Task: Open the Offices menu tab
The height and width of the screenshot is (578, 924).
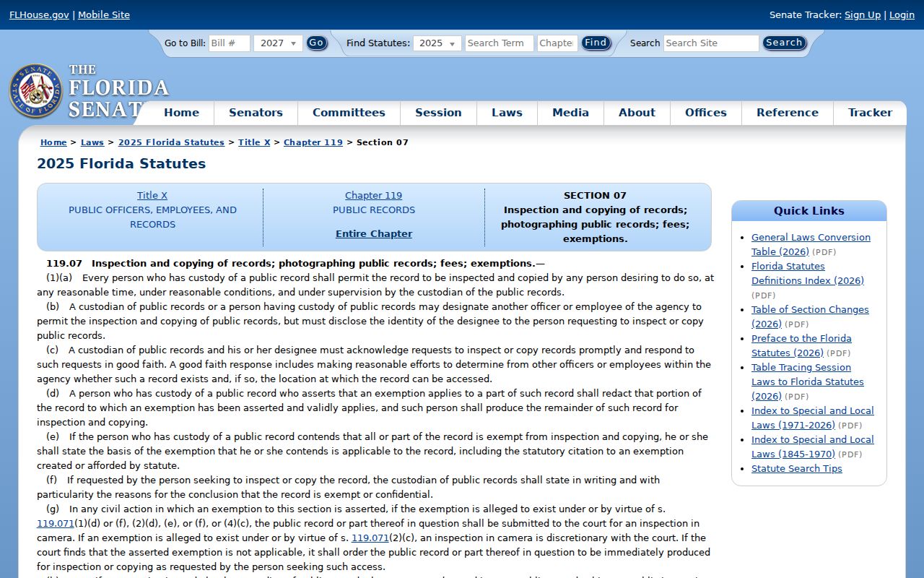Action: click(706, 113)
